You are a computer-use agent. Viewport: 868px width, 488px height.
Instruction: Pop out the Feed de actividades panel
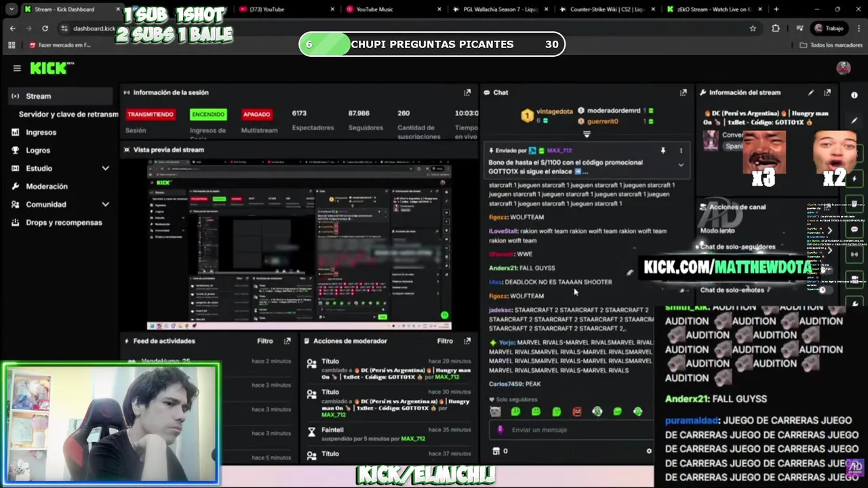click(x=287, y=341)
